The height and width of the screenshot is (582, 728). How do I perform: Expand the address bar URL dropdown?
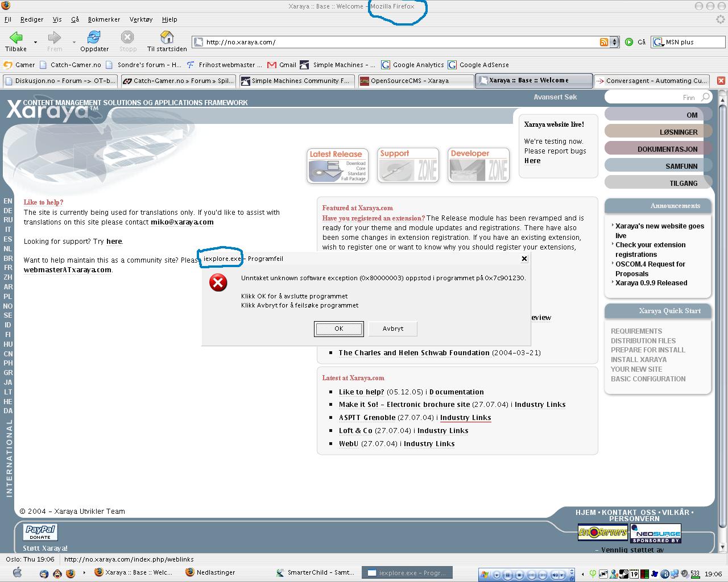click(614, 42)
